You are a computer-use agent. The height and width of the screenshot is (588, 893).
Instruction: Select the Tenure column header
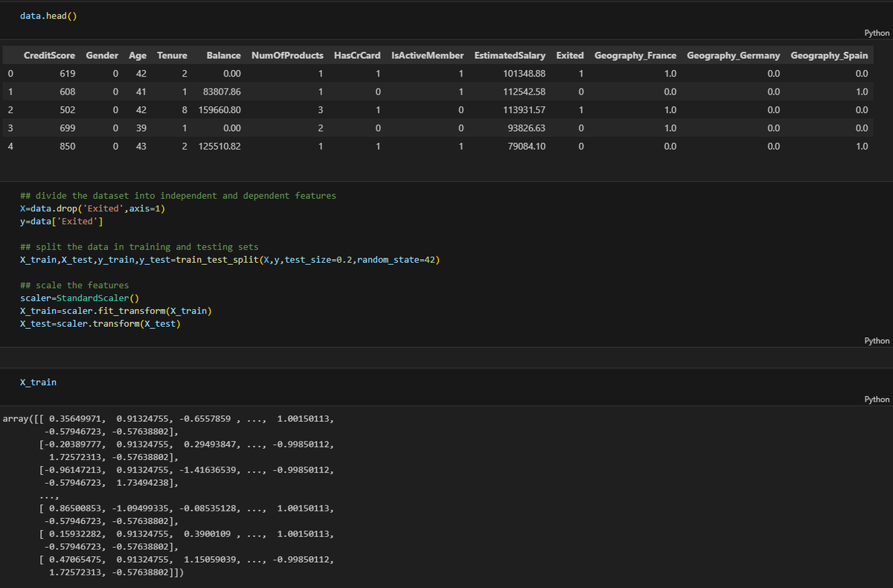tap(172, 56)
